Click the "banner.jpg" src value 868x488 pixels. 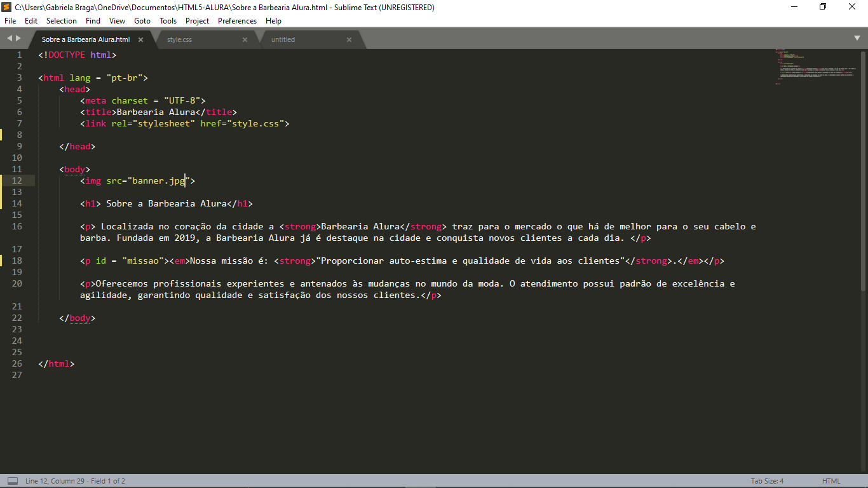click(159, 180)
